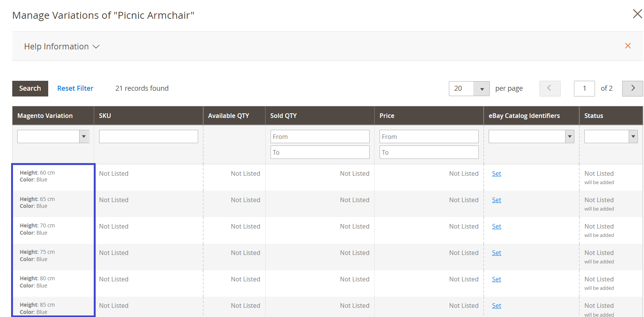The width and height of the screenshot is (644, 317).
Task: Sort by the Price column header
Action: (387, 116)
